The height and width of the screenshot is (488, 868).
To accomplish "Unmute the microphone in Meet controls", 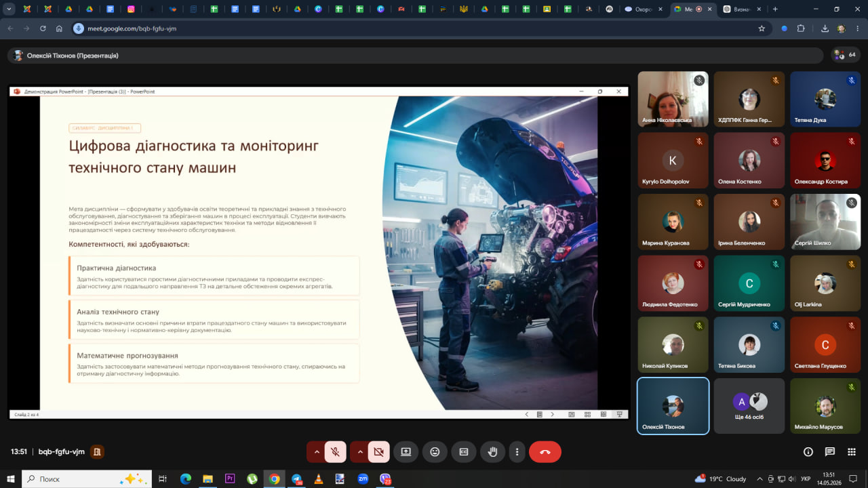I will [x=335, y=451].
